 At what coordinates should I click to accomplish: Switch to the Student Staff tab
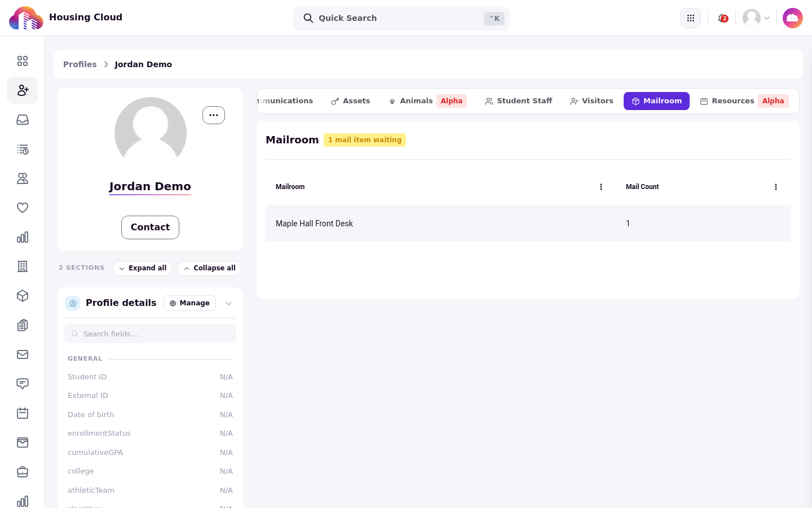point(519,101)
